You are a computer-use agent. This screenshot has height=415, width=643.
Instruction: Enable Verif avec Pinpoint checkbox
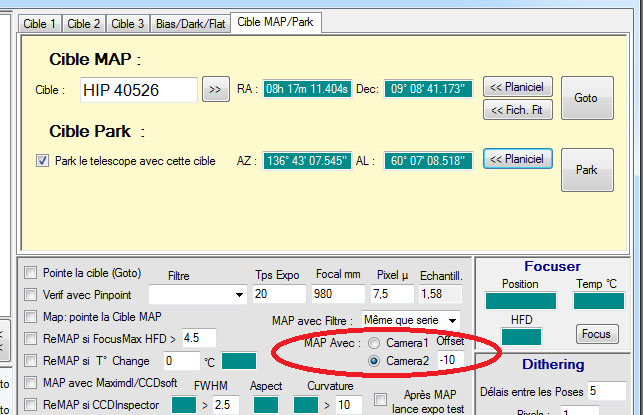30,294
